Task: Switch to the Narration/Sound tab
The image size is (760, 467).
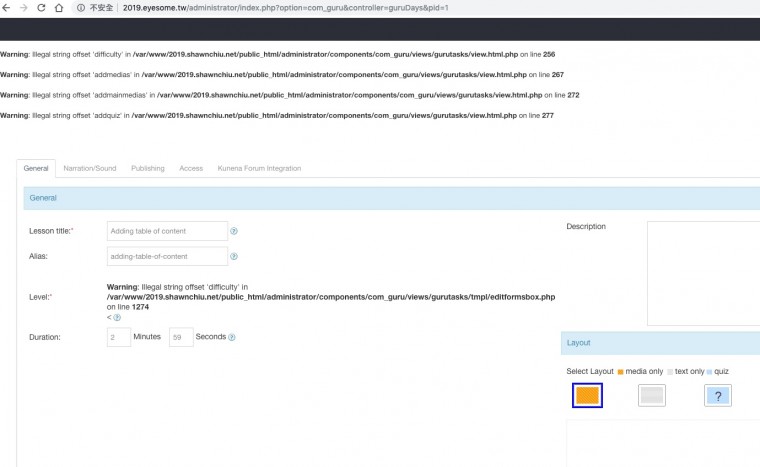Action: click(x=90, y=168)
